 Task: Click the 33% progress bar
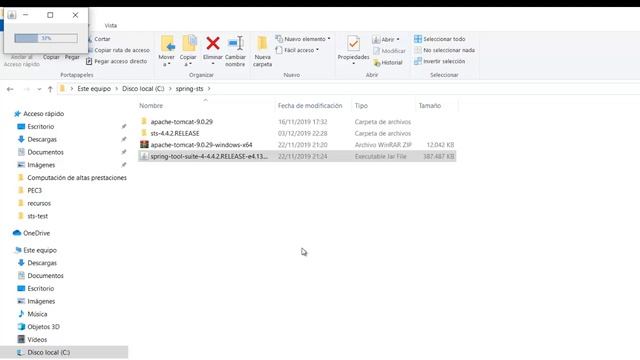[46, 38]
